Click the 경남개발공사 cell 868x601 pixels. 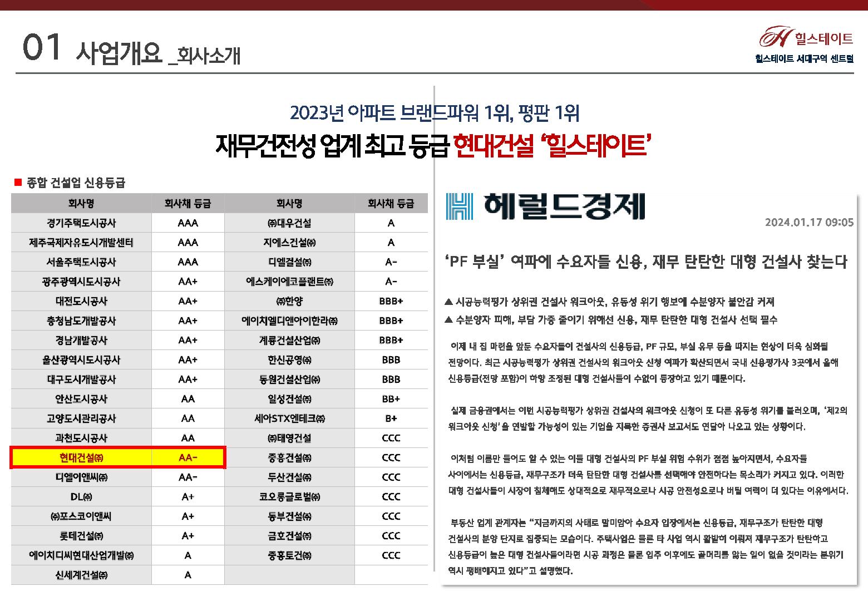81,340
